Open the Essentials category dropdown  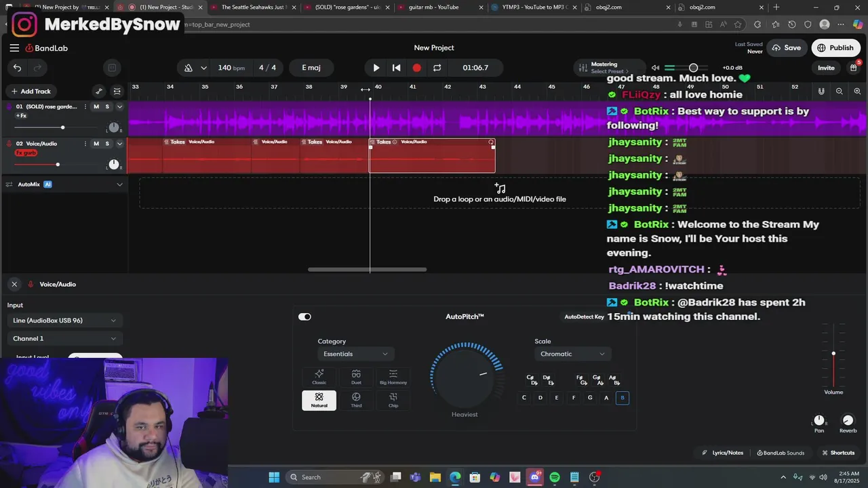(x=356, y=354)
